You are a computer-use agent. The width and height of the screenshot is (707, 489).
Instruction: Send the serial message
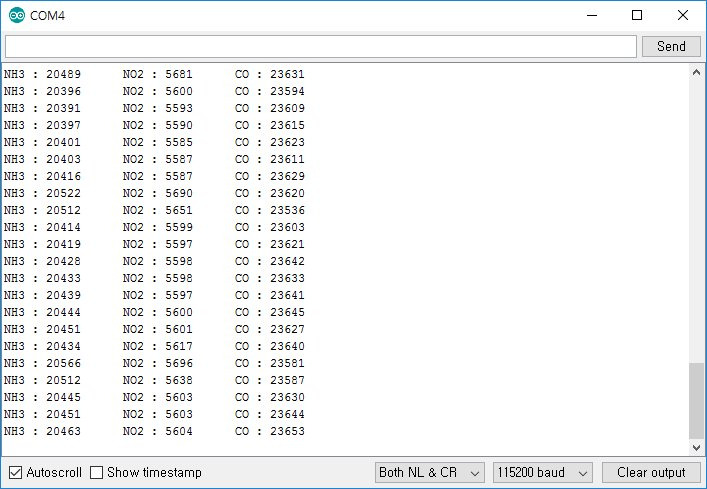pos(671,46)
